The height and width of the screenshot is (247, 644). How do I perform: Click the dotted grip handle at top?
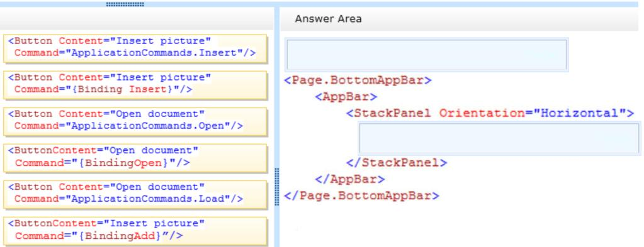(125, 4)
